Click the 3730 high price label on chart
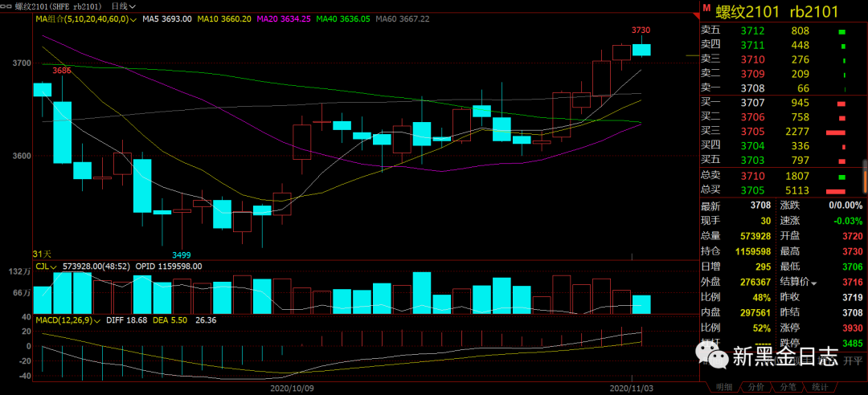Screen dimensions: 868x395 pyautogui.click(x=641, y=30)
